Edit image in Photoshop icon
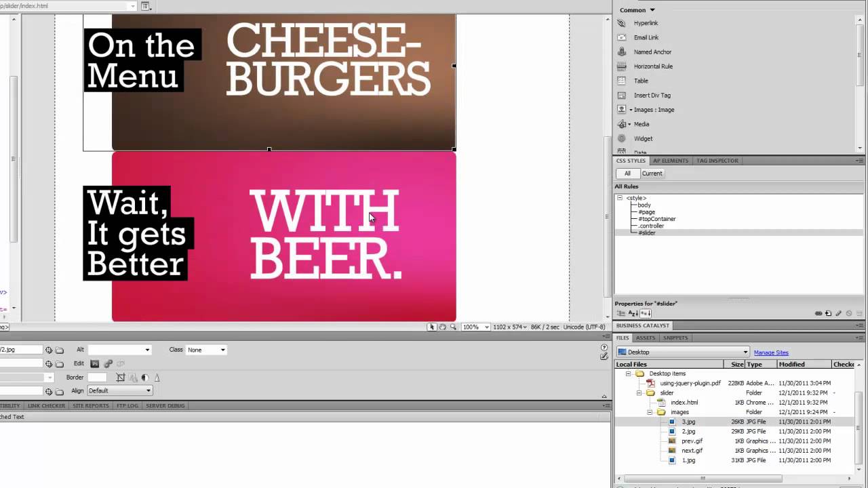Screen dimensions: 868x488 [95, 364]
